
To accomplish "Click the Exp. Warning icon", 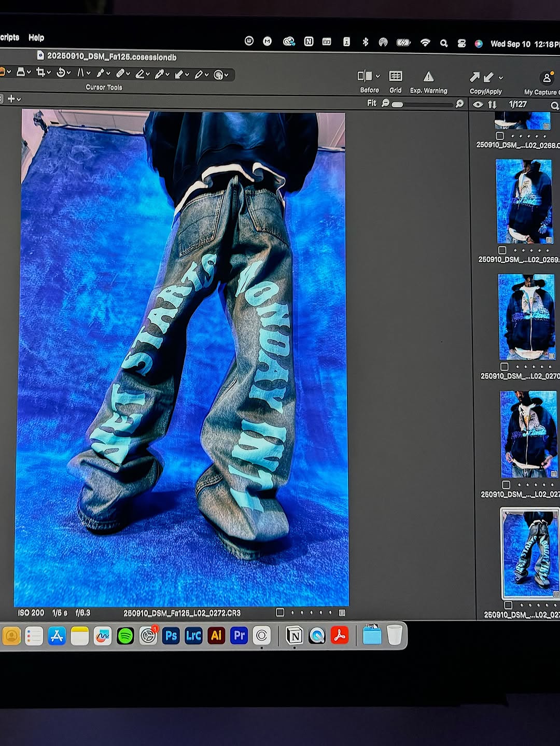I will coord(428,77).
